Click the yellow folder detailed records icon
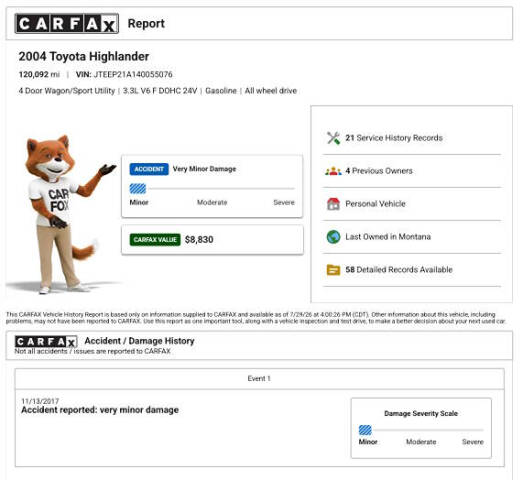The width and height of the screenshot is (523, 480). tap(333, 270)
